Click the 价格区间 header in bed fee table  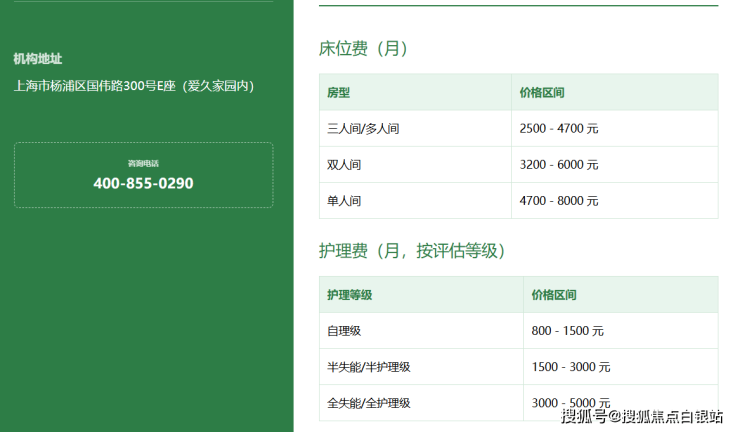542,93
